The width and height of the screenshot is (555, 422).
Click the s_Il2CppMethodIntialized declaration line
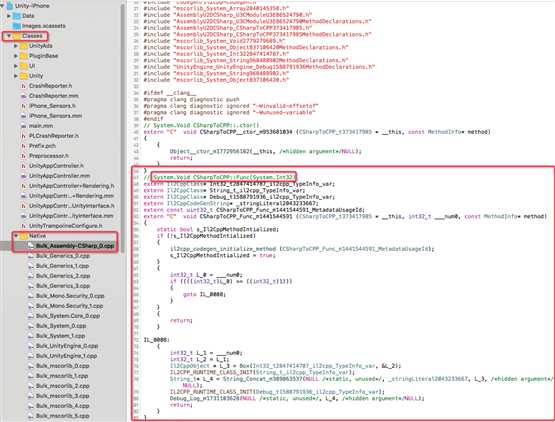click(218, 229)
